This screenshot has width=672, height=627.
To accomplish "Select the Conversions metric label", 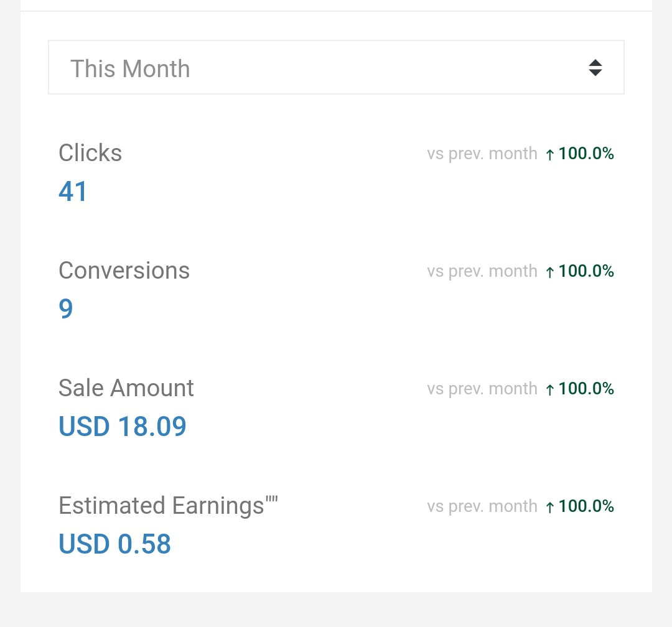I will click(124, 271).
